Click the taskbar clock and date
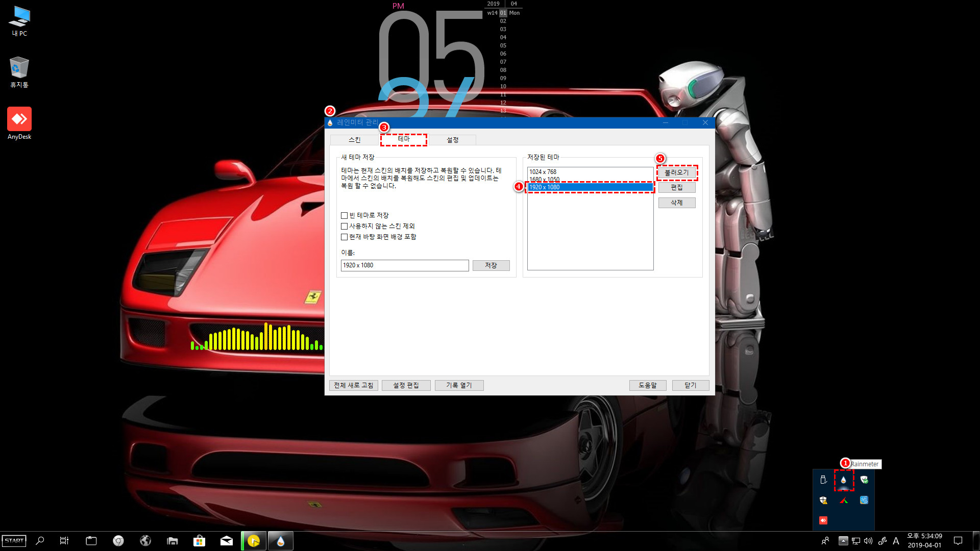This screenshot has height=551, width=980. (924, 541)
